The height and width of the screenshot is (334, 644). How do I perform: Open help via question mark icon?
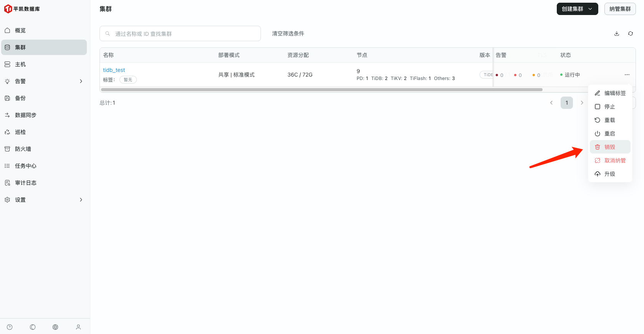point(10,327)
